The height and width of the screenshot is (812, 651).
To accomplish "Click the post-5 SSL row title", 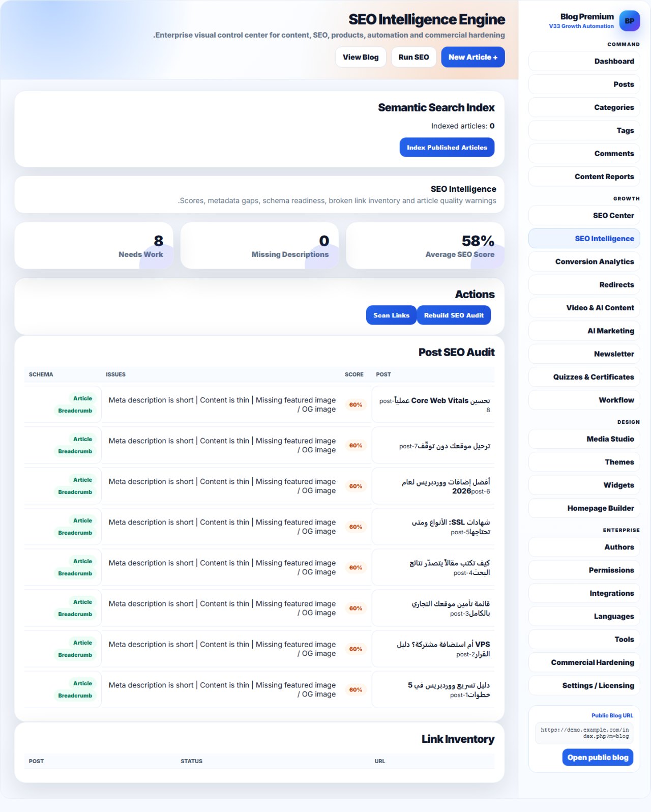I will 451,527.
